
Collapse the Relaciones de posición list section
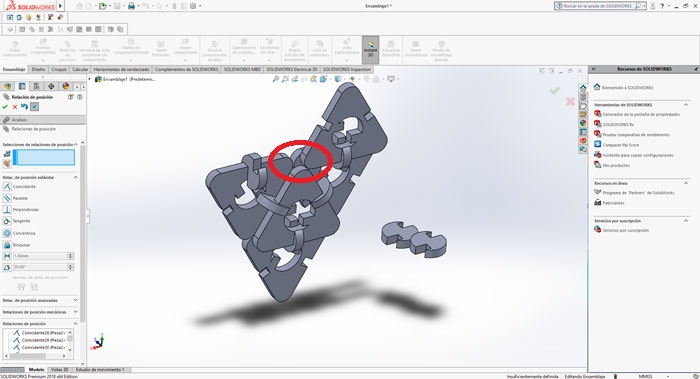75,323
